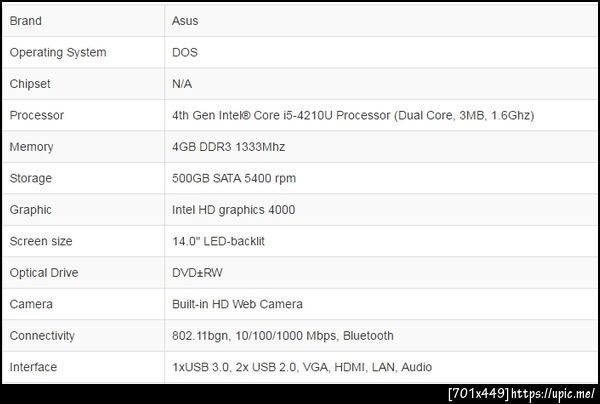Screen dimensions: 600x404
Task: Click the Screen size label
Action: [x=43, y=241]
